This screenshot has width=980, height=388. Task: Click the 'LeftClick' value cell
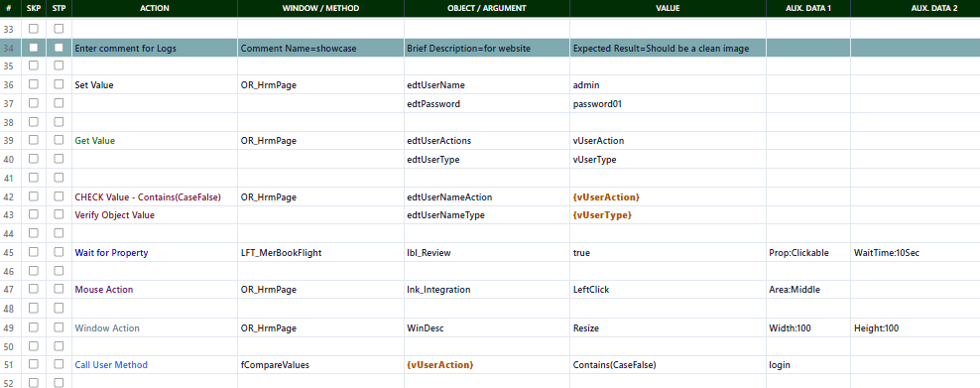669,290
